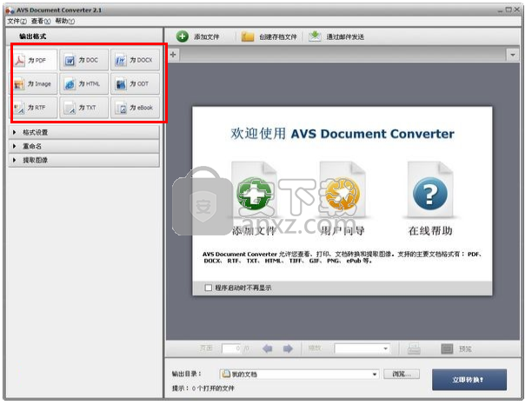The image size is (532, 404).
Task: Select the PDF output format
Action: pos(33,60)
